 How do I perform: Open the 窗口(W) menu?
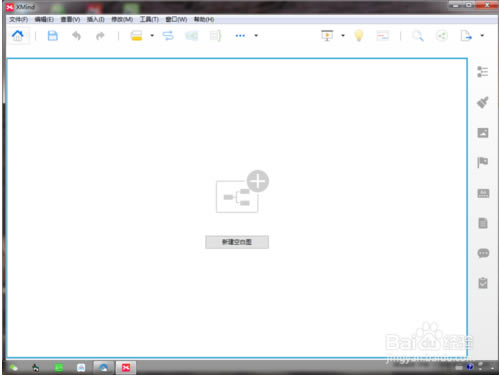(176, 19)
